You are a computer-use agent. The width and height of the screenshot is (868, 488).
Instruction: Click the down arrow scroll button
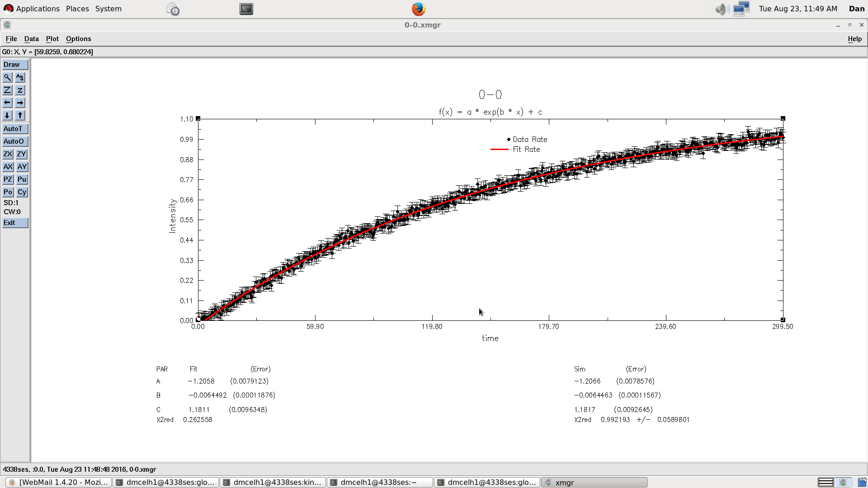click(8, 115)
